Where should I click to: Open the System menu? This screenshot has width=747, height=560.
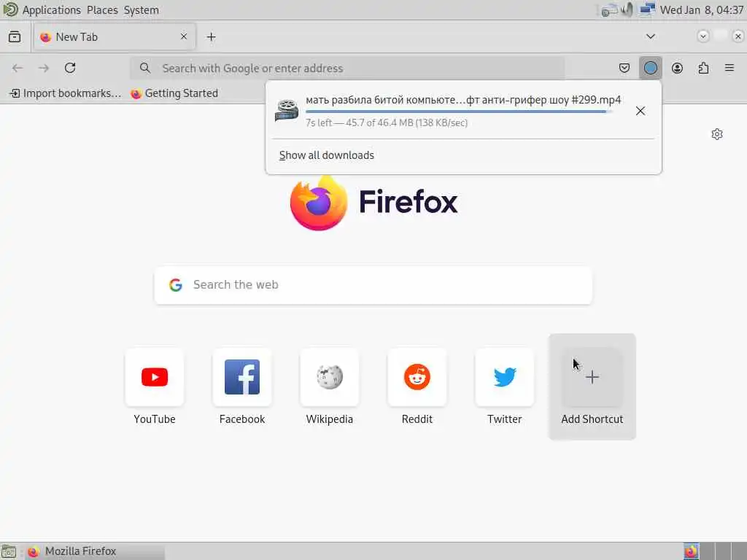coord(141,10)
